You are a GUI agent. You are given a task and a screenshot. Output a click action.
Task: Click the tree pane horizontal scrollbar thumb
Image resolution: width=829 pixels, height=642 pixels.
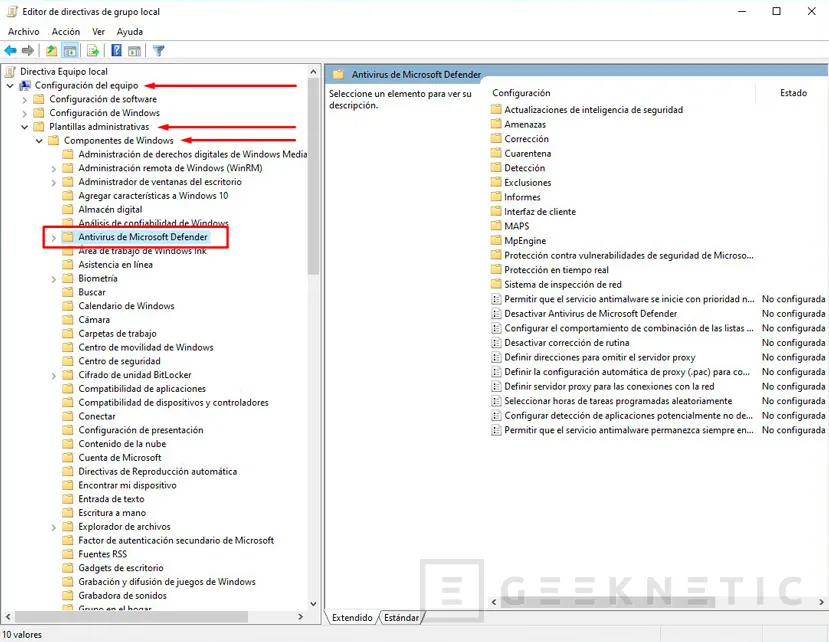pyautogui.click(x=131, y=617)
